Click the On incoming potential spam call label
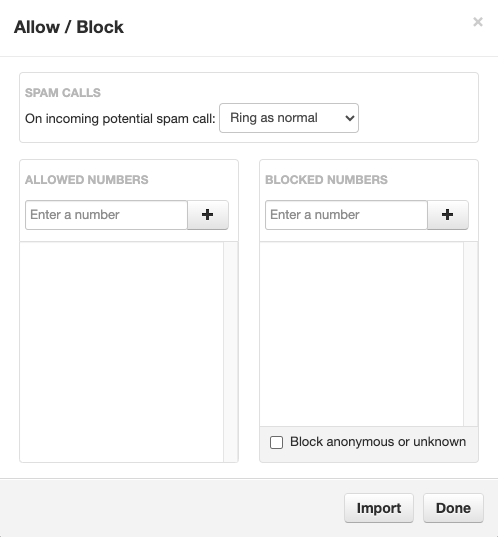This screenshot has height=537, width=498. coord(120,119)
